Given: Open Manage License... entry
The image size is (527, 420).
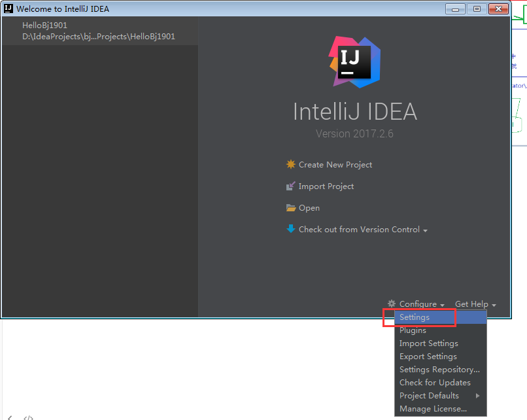Looking at the screenshot, I should tap(441, 409).
